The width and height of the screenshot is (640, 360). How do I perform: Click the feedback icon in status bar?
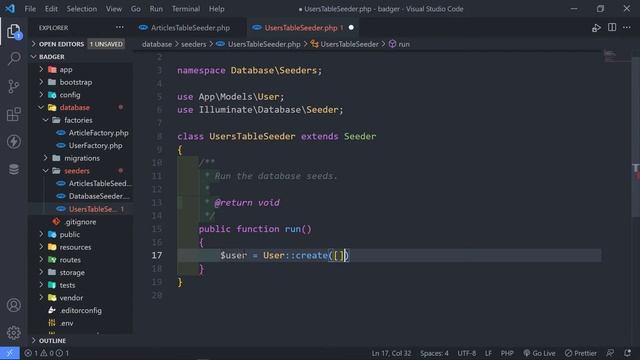[610, 353]
